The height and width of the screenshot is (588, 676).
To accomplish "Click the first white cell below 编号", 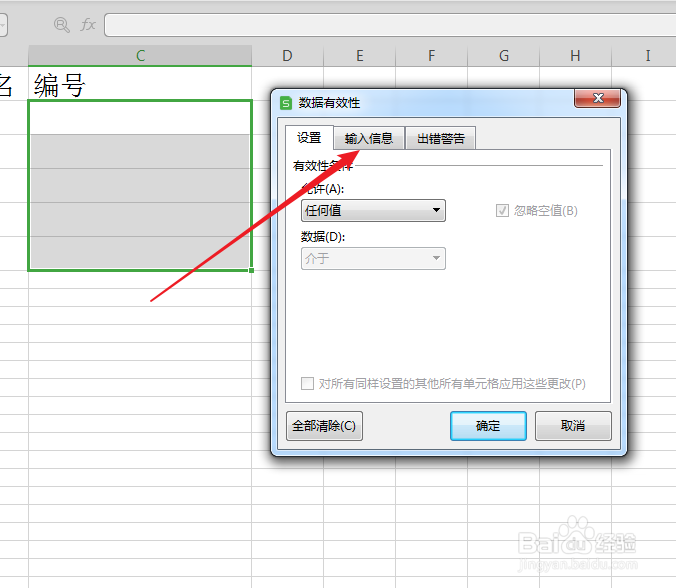I will 140,118.
